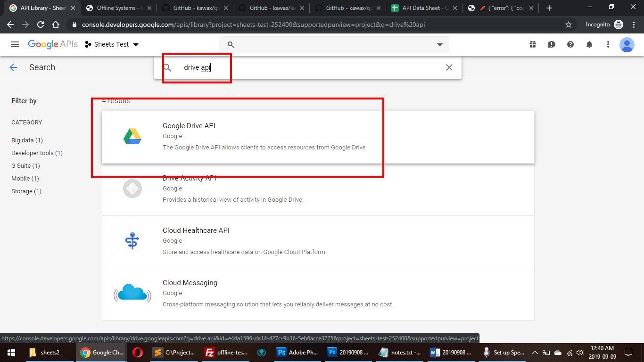Click the browser forward arrow
Image resolution: width=644 pixels, height=362 pixels.
click(25, 25)
